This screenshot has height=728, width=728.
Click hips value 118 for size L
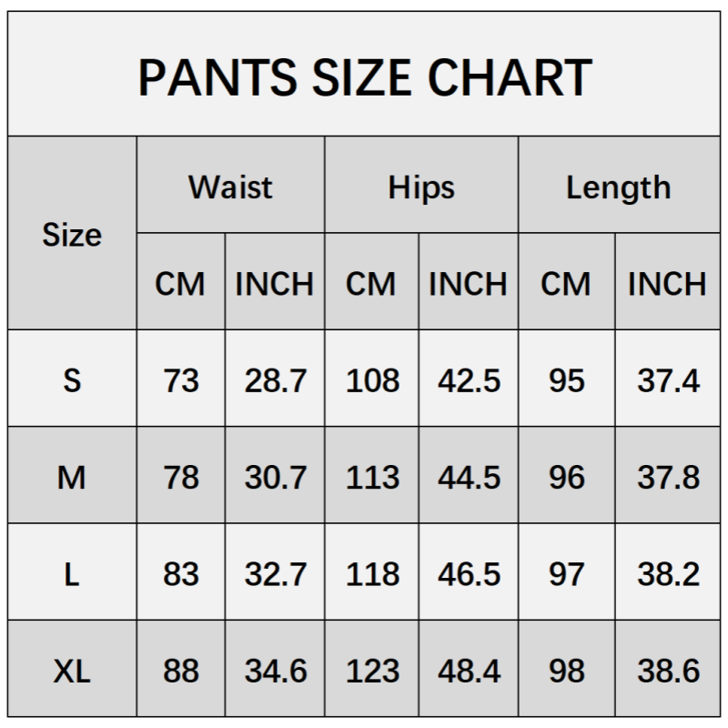point(372,574)
